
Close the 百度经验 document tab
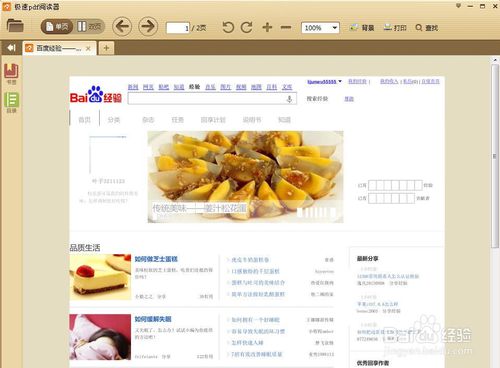(88, 49)
